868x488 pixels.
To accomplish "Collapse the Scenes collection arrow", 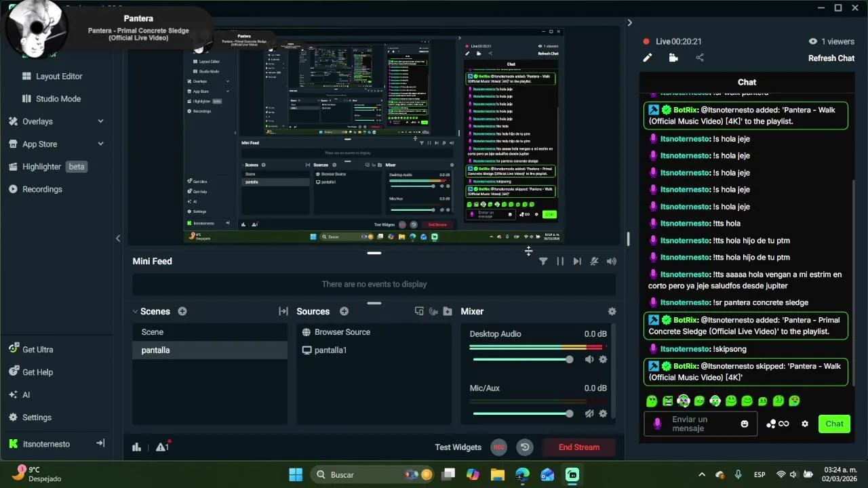I will tap(135, 312).
